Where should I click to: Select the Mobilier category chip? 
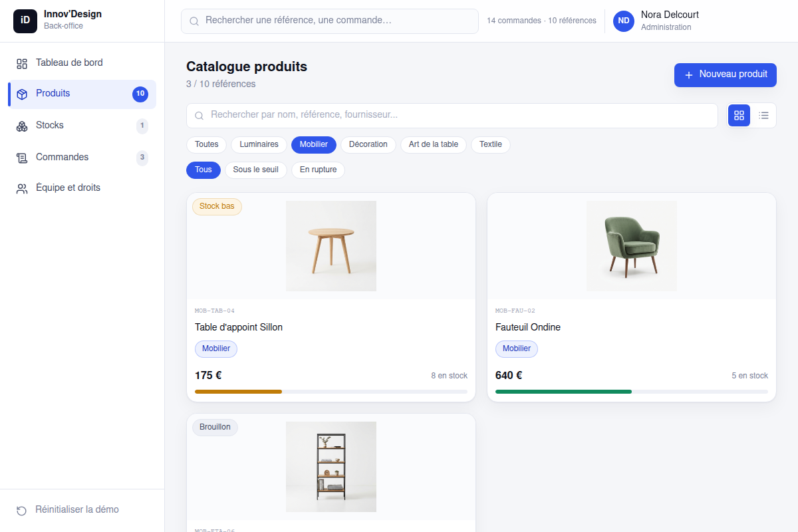click(x=314, y=144)
